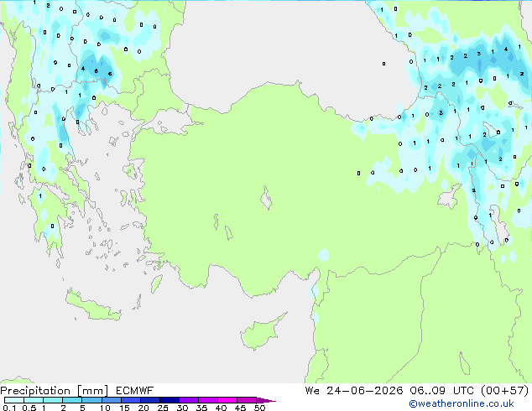Click the legend arrow tip above 50 mm

[x=266, y=400]
